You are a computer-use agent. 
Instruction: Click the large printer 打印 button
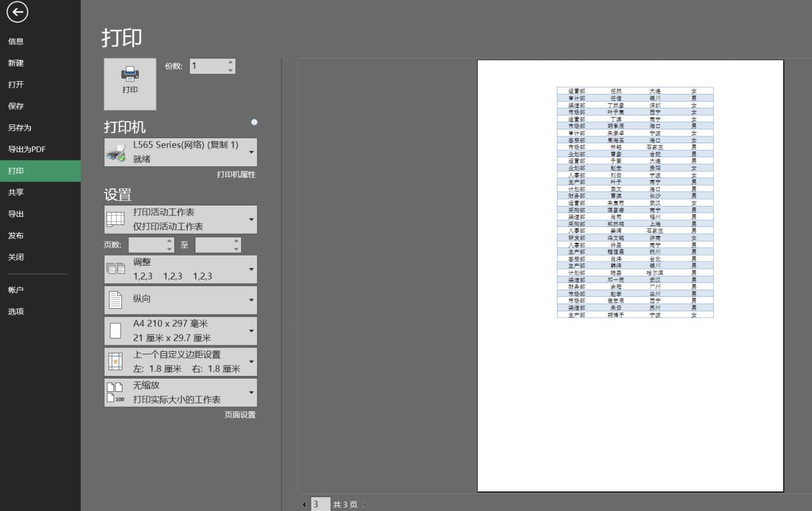(x=130, y=84)
